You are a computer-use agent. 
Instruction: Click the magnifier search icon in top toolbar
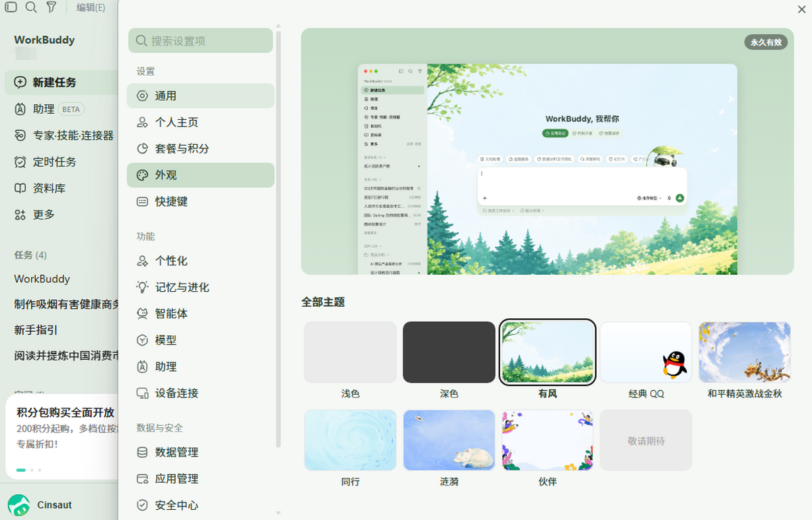31,7
